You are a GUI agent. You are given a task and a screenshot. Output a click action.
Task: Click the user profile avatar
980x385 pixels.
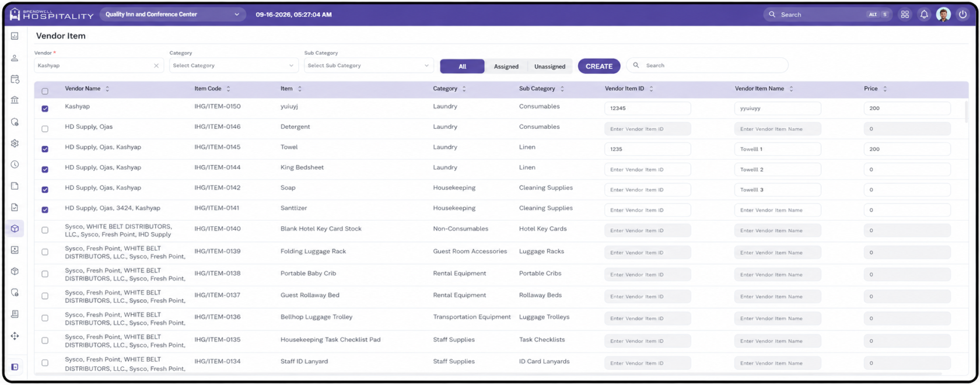pos(943,15)
